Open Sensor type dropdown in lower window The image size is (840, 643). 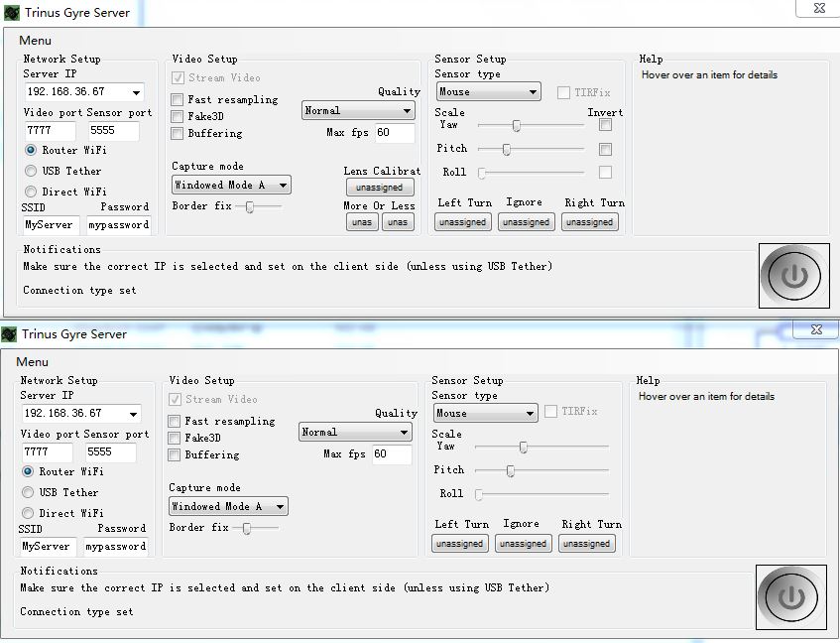click(485, 413)
